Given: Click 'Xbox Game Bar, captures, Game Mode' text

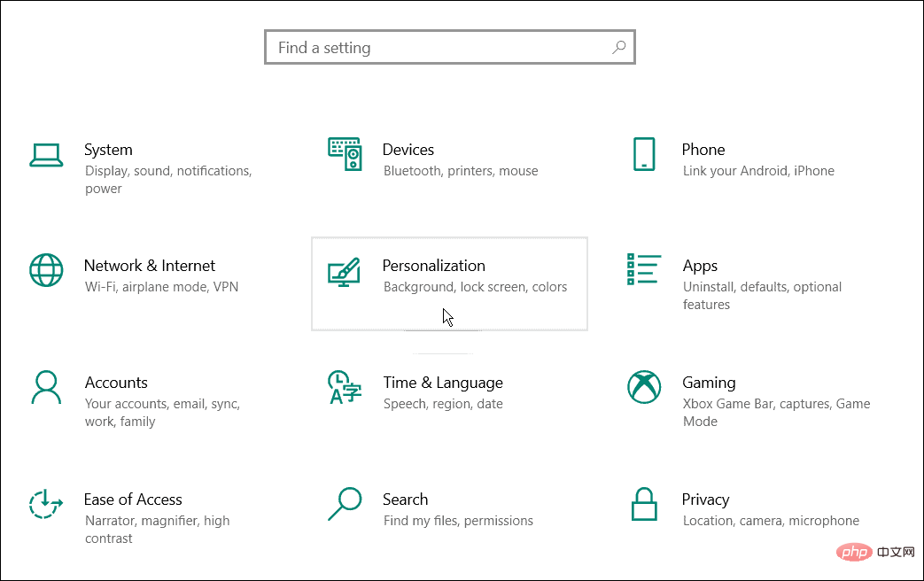Looking at the screenshot, I should click(777, 413).
